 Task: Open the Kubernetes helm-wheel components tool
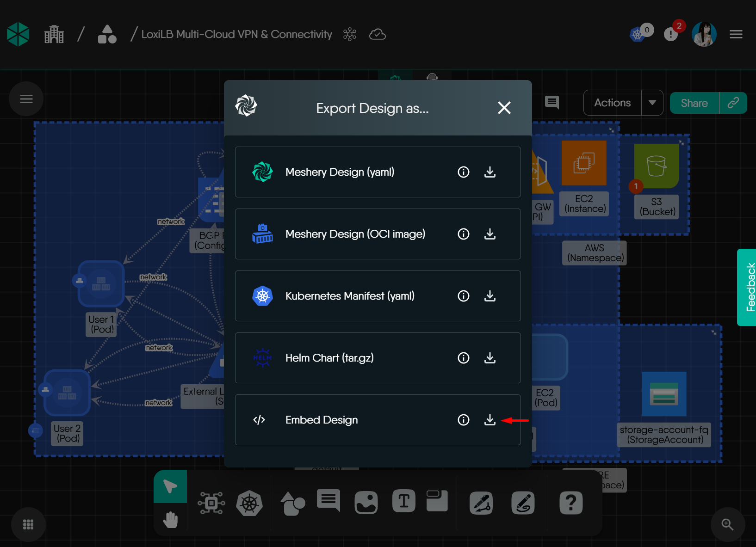[249, 503]
